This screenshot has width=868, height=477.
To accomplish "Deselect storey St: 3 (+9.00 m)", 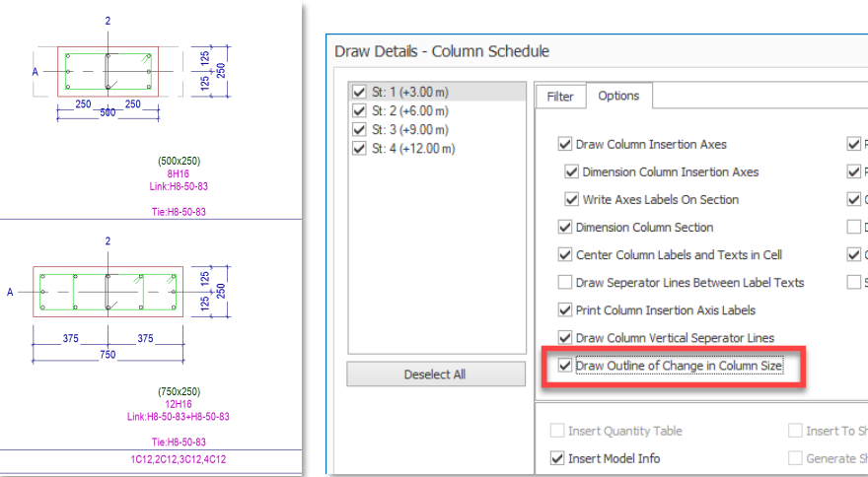I will click(359, 130).
